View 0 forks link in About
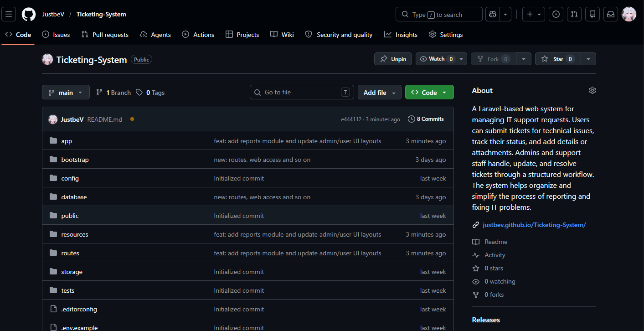Screen dimensions: 644x331 pyautogui.click(x=488, y=295)
